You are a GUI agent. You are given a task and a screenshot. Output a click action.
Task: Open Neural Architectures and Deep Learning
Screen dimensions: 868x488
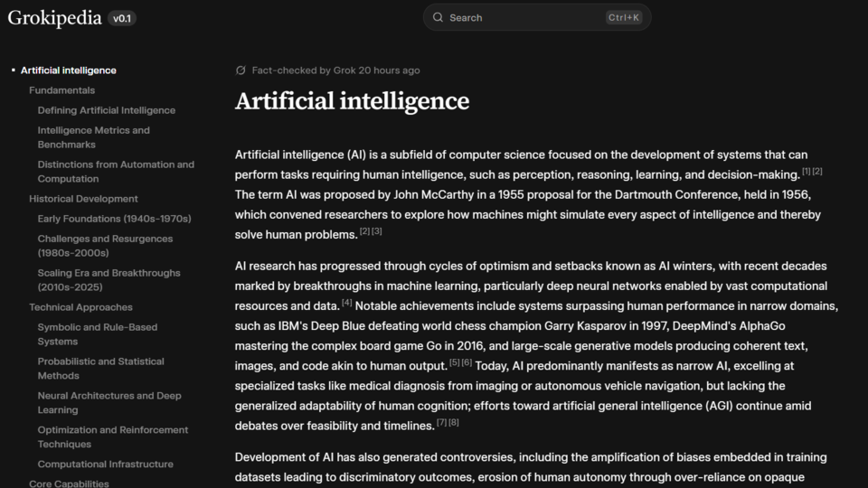coord(109,403)
